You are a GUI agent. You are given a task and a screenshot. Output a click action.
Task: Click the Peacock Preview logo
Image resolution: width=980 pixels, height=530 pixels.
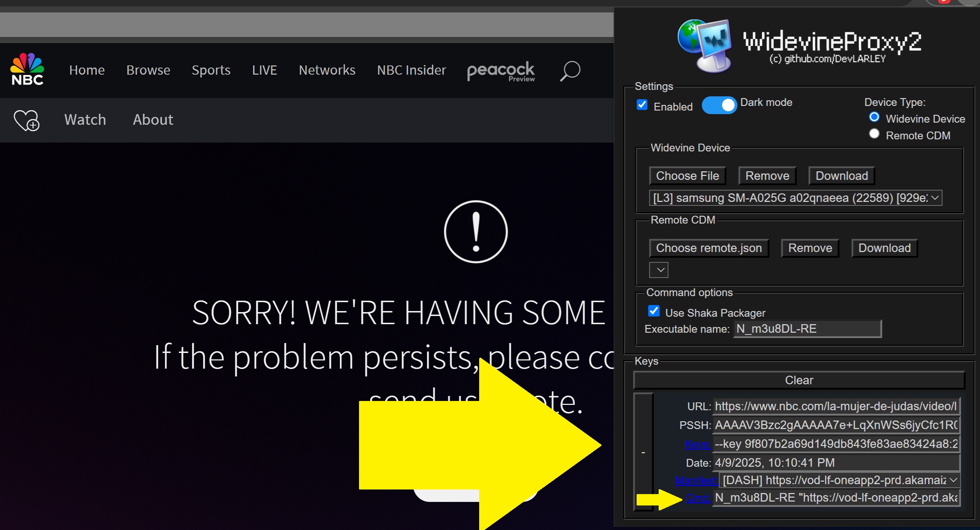click(500, 71)
